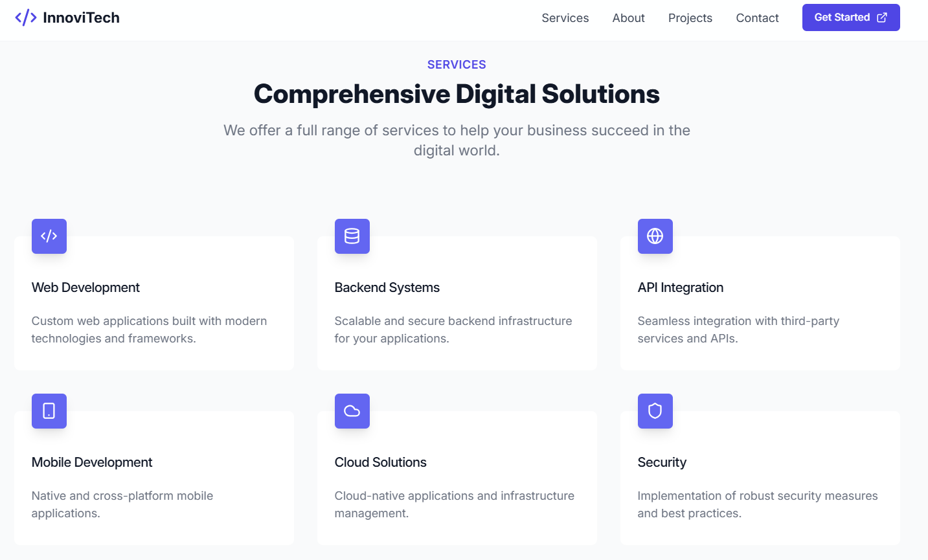This screenshot has width=928, height=560.
Task: Select the Cloud Solutions card title
Action: [x=381, y=462]
